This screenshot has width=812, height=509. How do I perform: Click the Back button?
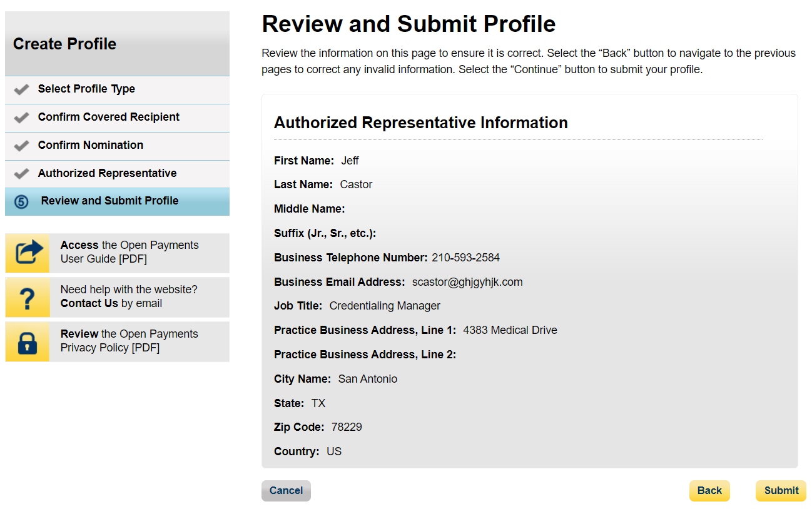pyautogui.click(x=709, y=491)
